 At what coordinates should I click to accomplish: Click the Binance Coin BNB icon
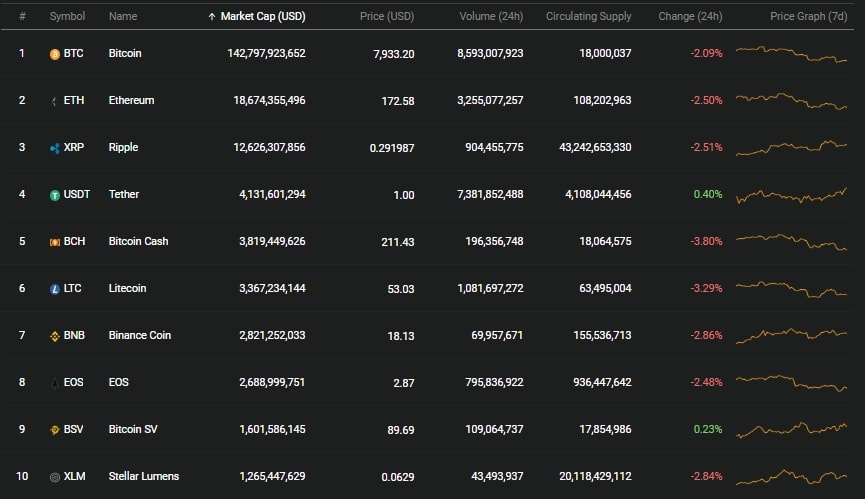point(55,336)
